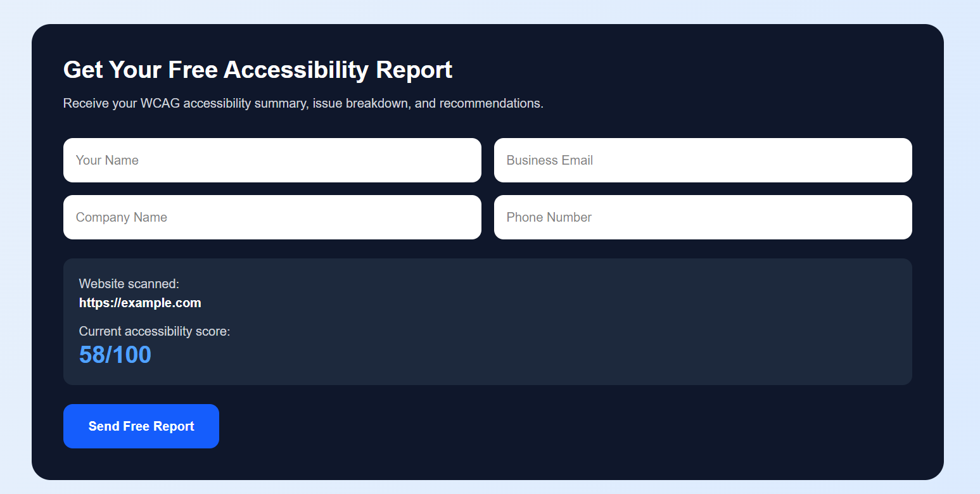Focus the Business Email field
The image size is (980, 494).
point(703,160)
